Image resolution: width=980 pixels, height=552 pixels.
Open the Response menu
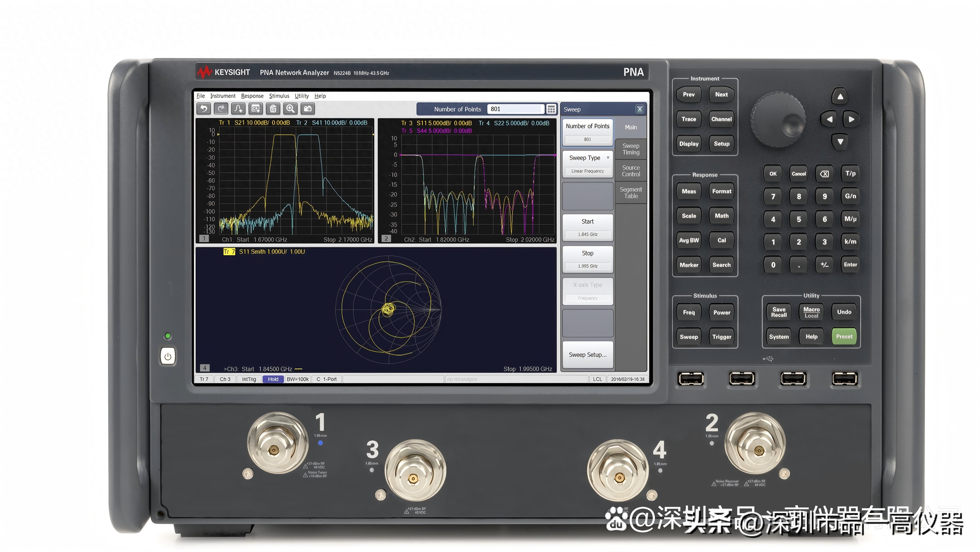pos(252,96)
